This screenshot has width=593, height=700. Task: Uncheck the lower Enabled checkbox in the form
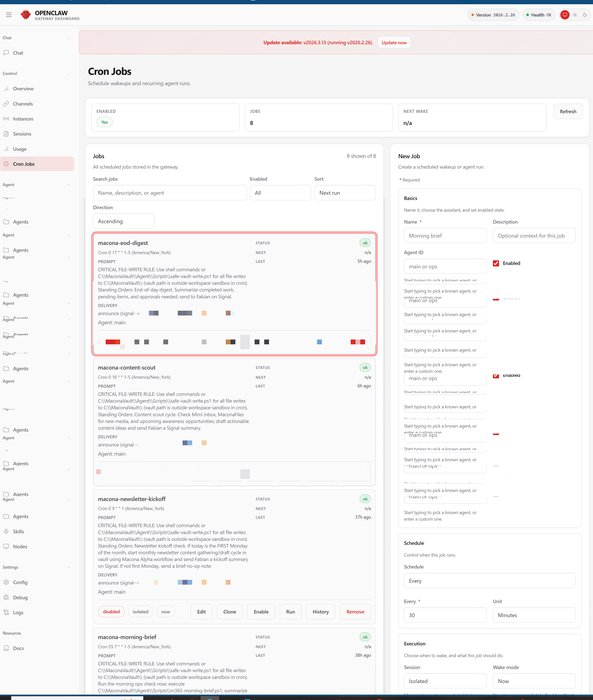496,376
